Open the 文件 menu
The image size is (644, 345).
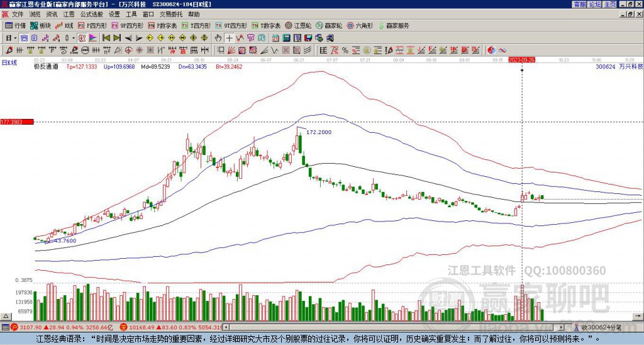[18, 14]
